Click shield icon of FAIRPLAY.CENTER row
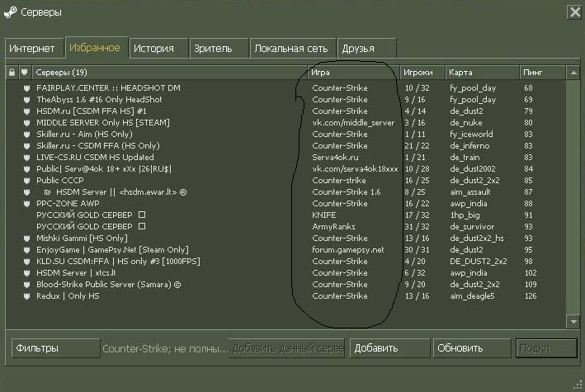Image resolution: width=585 pixels, height=392 pixels. pos(26,88)
